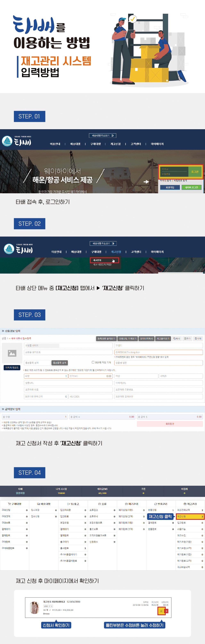Click the 통관품목 검색 button
This screenshot has height=644, width=205.
[60, 363]
